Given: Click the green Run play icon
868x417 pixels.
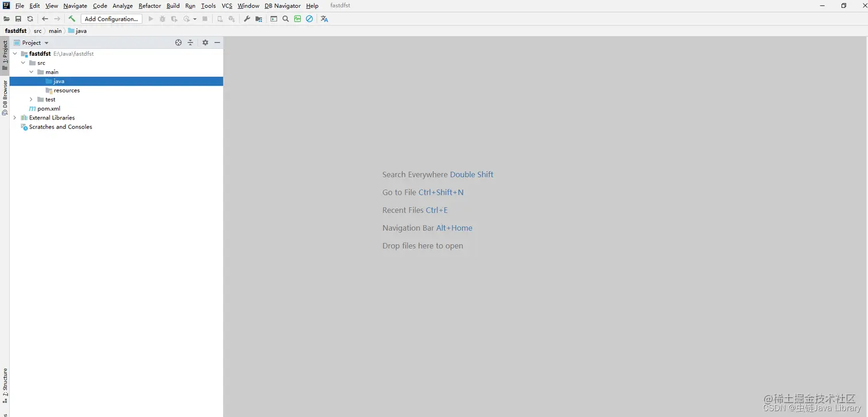Looking at the screenshot, I should coord(151,19).
